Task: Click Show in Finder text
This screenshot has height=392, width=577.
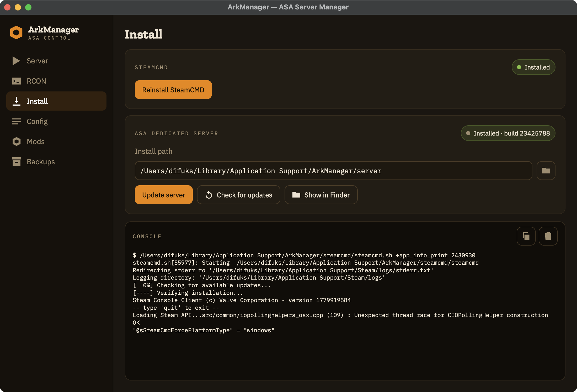Action: point(327,195)
